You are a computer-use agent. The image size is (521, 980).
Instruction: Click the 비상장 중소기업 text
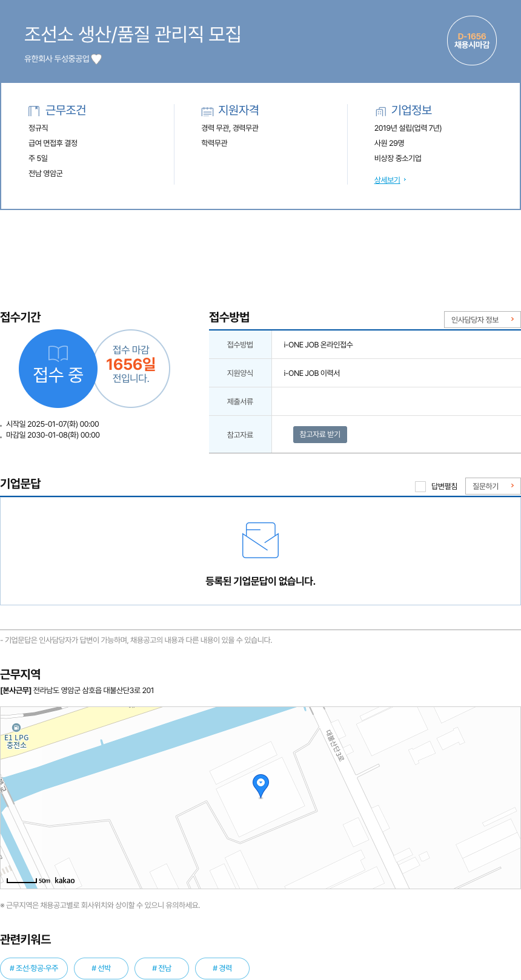click(397, 158)
